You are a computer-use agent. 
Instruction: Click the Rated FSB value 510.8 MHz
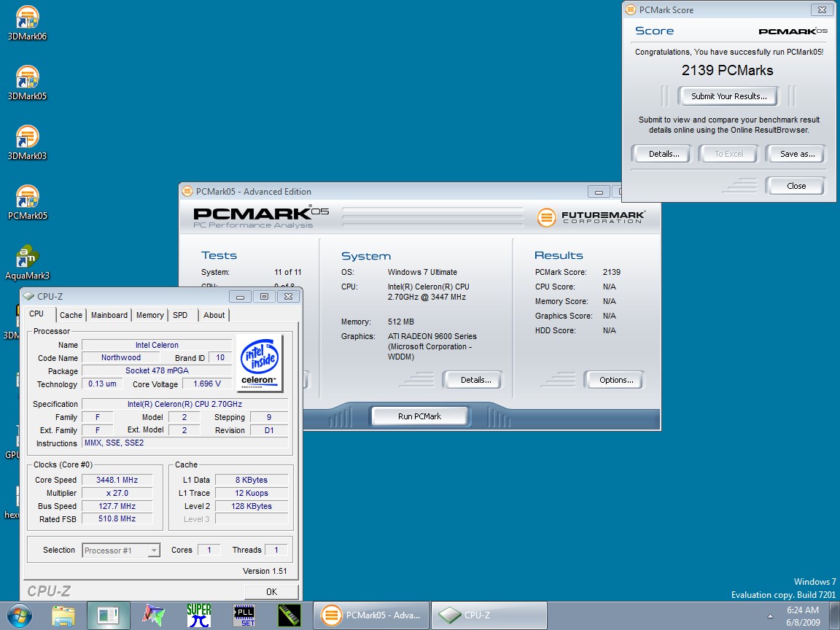[x=117, y=518]
